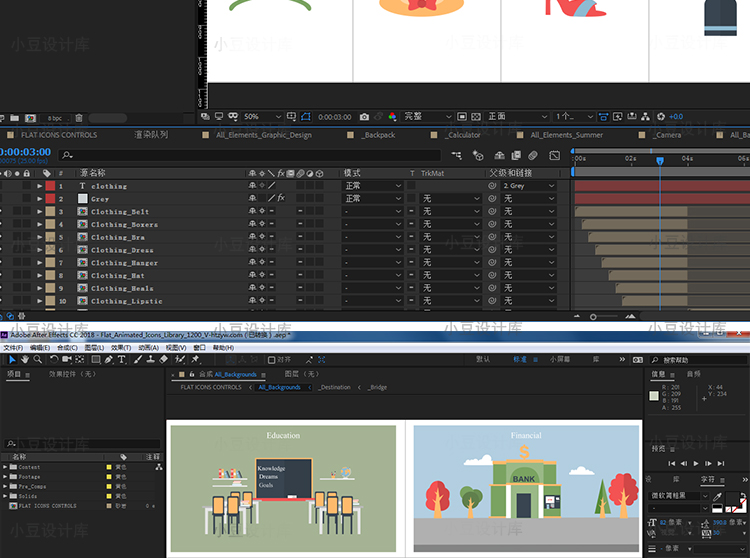
Task: Select the Unified Camera tool
Action: 66,360
